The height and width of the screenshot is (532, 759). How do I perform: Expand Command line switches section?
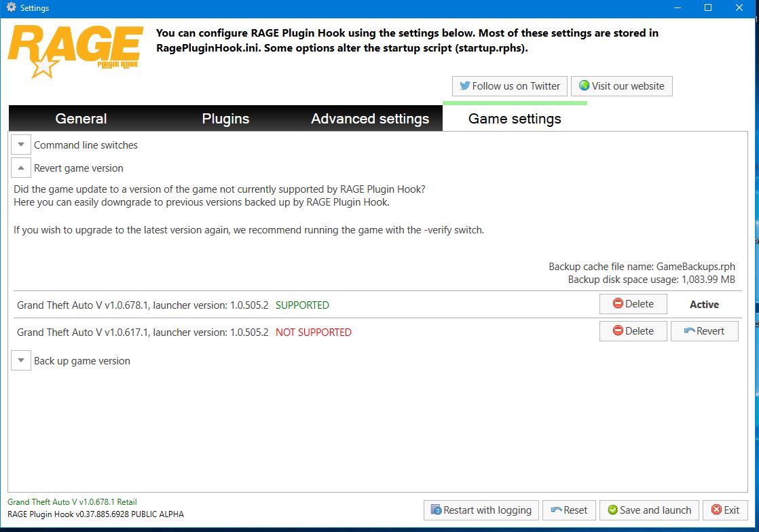point(21,145)
